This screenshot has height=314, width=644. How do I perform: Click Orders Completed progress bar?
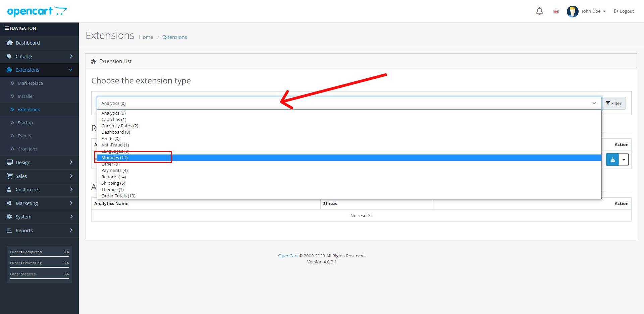click(39, 256)
